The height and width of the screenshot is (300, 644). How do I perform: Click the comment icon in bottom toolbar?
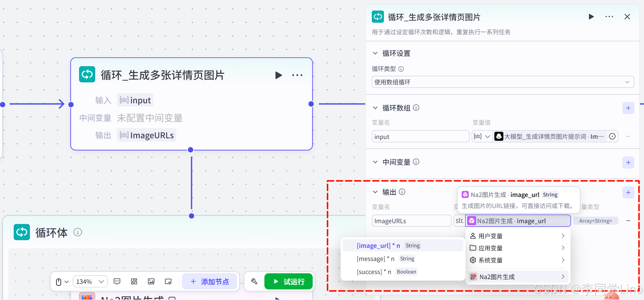[117, 281]
